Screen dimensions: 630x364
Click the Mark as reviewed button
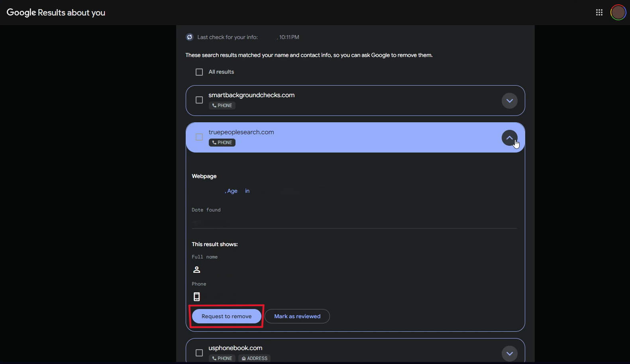297,316
